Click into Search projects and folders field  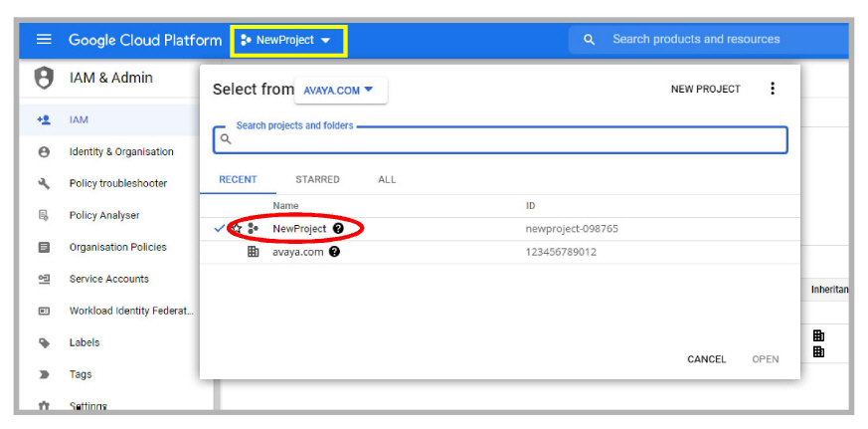click(x=500, y=139)
